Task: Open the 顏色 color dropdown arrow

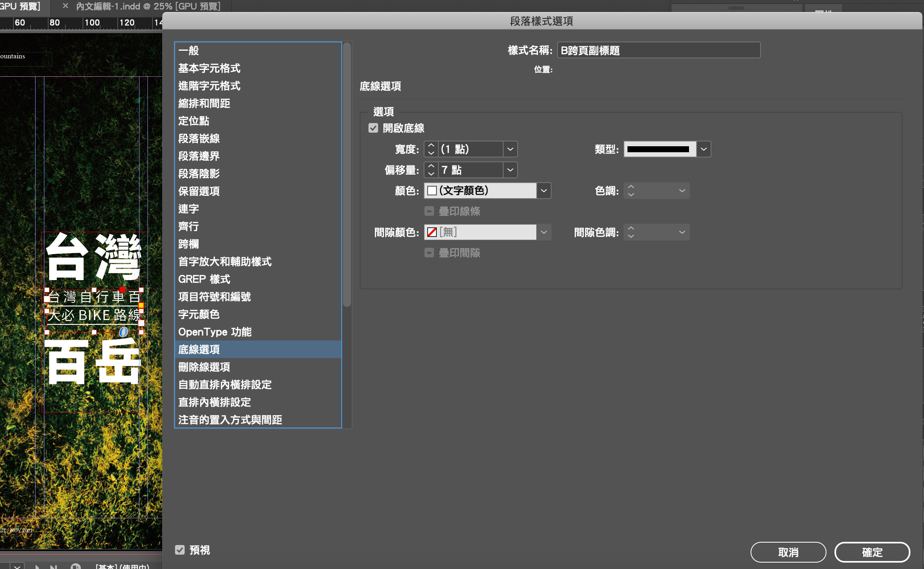Action: pyautogui.click(x=544, y=191)
